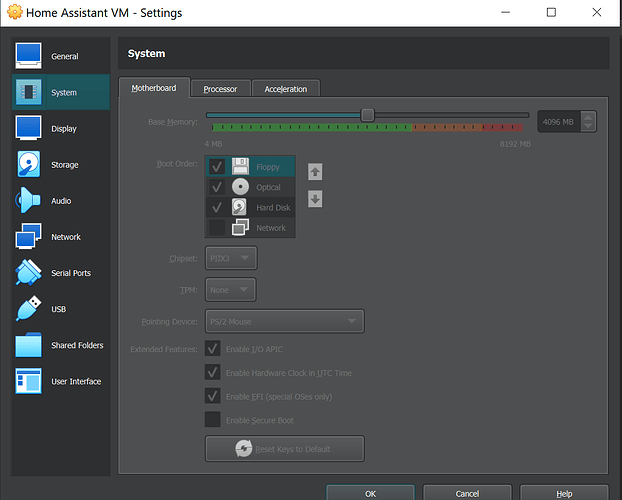Screen dimensions: 622x500
Task: Select the Hard Disk label in Boot Order
Action: 273,208
